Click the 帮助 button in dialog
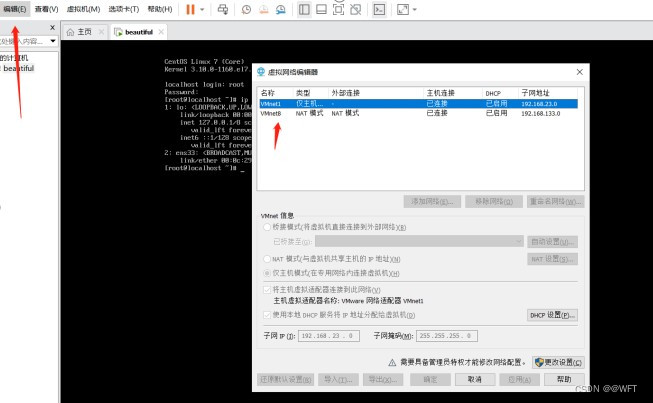Screen dimensions: 653x403 click(x=564, y=379)
